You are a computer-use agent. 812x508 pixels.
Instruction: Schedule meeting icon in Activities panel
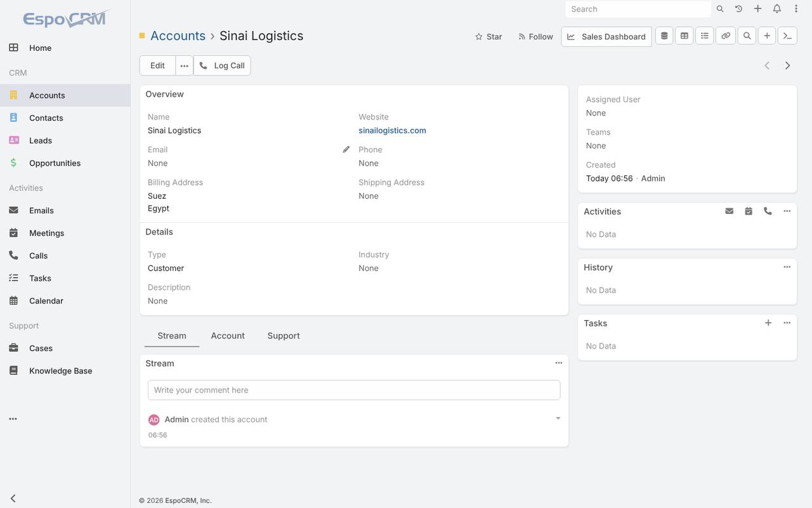749,211
